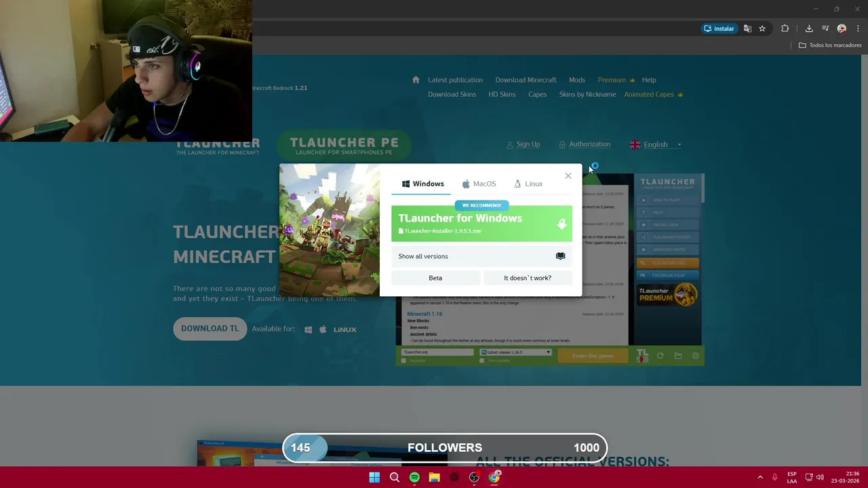Click the Windows logo beside Available for

pyautogui.click(x=308, y=329)
